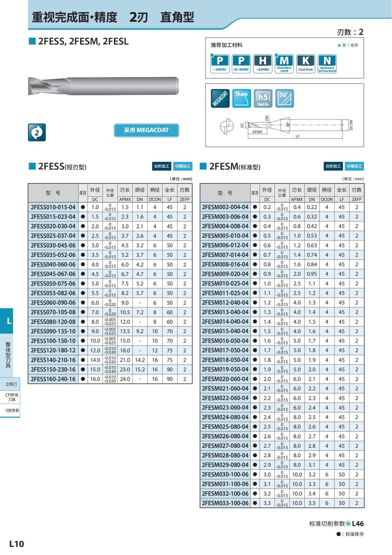The image size is (392, 555).
Task: Click the 柄径 header in 2FESS table
Action: 155,190
